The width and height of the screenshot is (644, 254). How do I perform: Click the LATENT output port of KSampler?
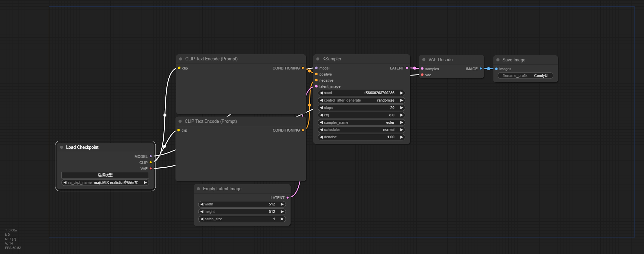click(x=407, y=68)
